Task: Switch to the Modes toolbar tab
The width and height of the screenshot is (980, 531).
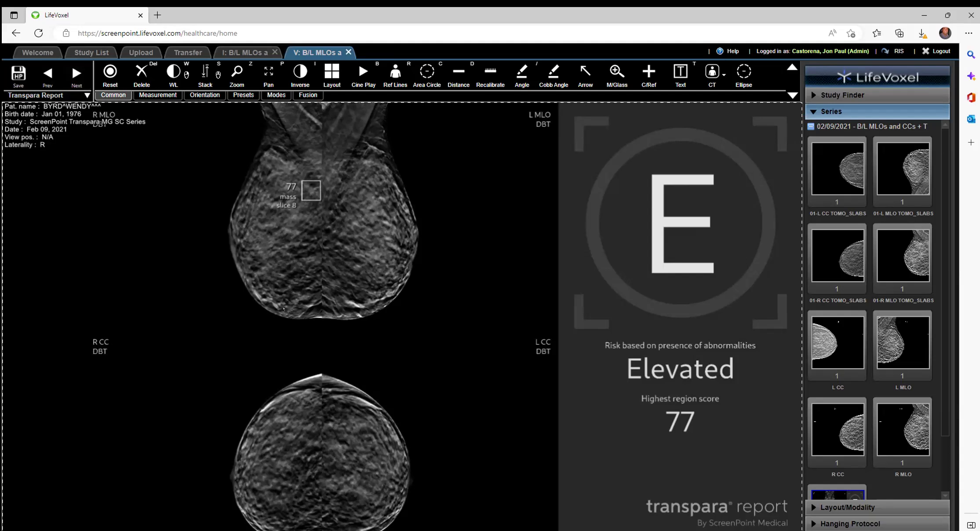Action: coord(276,95)
